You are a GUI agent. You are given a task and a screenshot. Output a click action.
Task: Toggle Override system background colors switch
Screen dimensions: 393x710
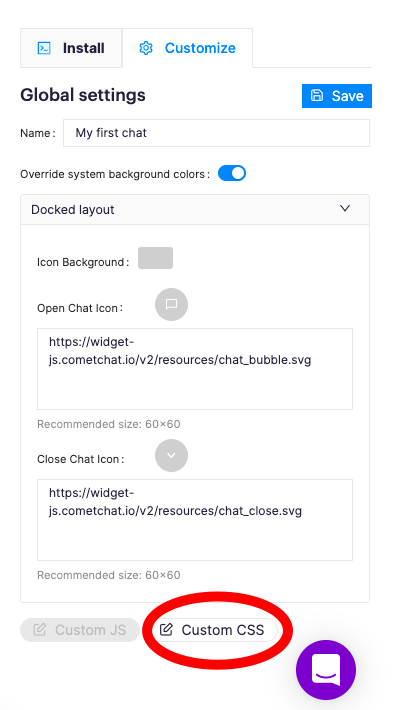click(232, 173)
